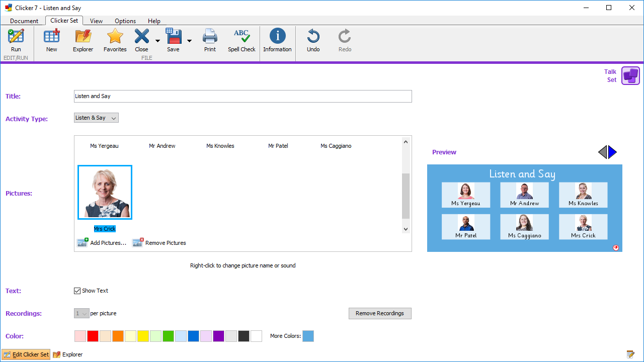Click the pictures list scroll up arrow

click(x=406, y=142)
